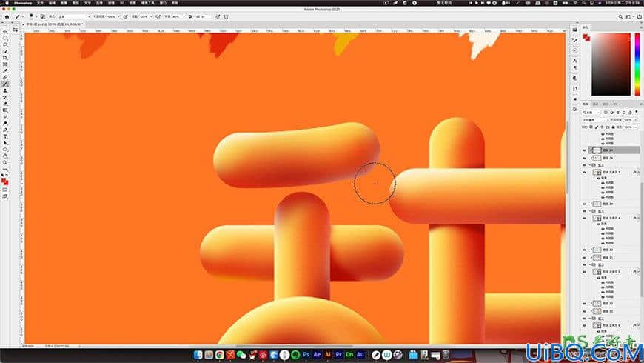This screenshot has height=363, width=644.
Task: Toggle the brush settings panel icon
Action: click(x=43, y=16)
